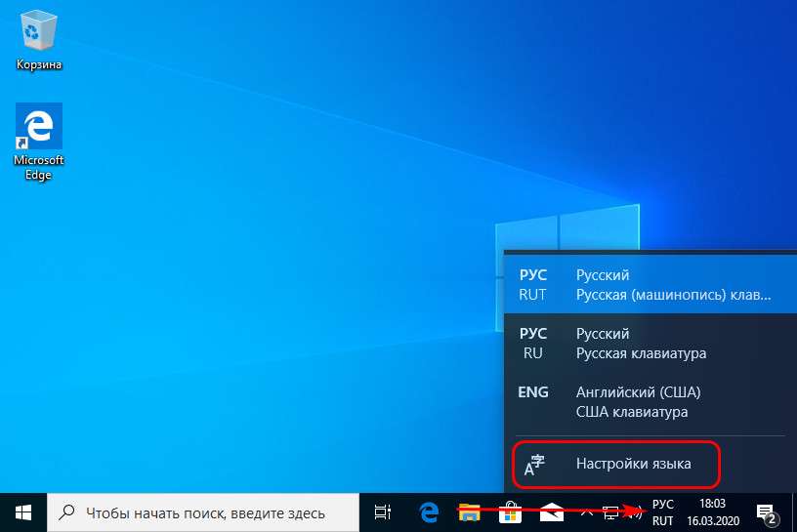The height and width of the screenshot is (532, 797).
Task: Launch Edge from the taskbar
Action: pos(429,512)
